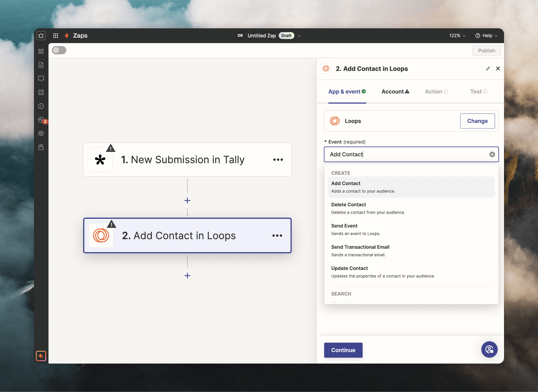The width and height of the screenshot is (538, 392).
Task: Click the DR avatar badge
Action: tap(240, 36)
